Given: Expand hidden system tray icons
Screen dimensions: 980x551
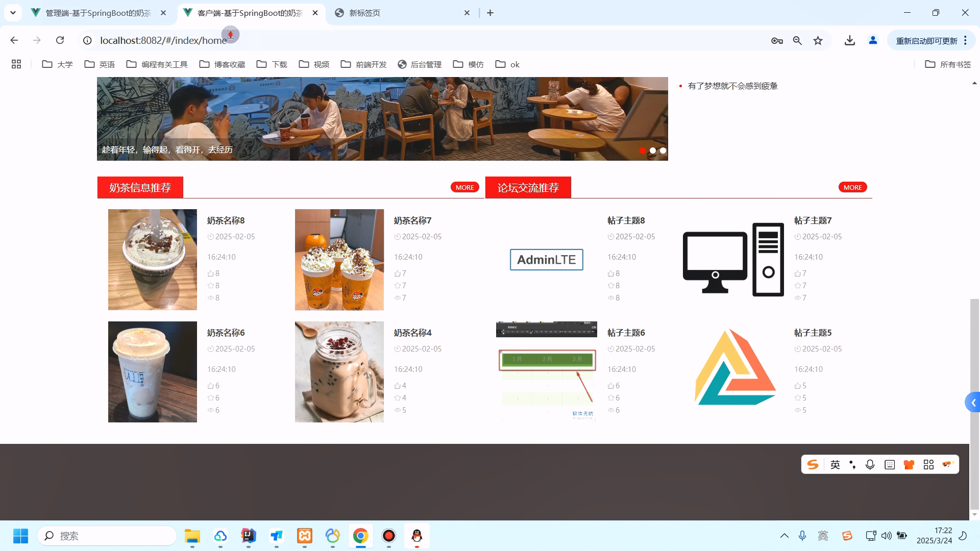Looking at the screenshot, I should pyautogui.click(x=785, y=536).
